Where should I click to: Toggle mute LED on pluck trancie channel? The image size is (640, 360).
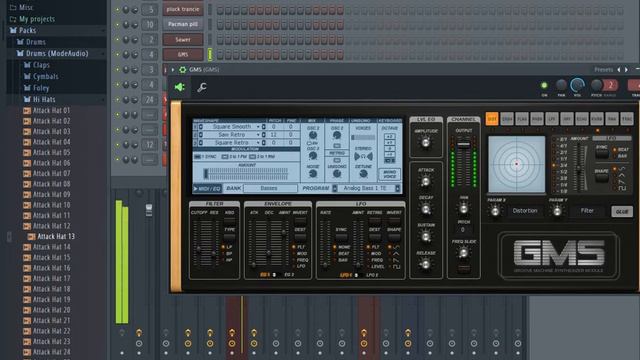(118, 9)
